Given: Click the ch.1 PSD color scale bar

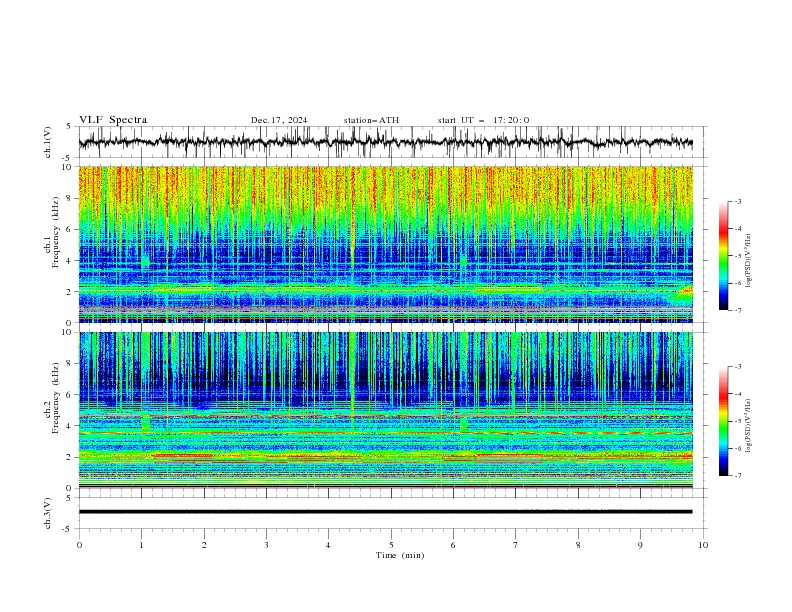Looking at the screenshot, I should [x=724, y=256].
